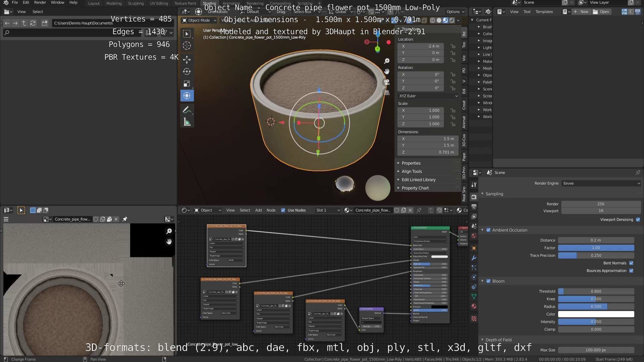Activate the Scale tool in viewport toolbar

(187, 84)
